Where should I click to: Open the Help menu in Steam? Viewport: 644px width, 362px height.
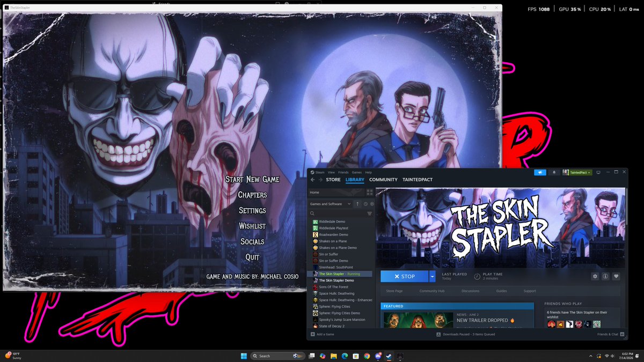[x=368, y=172]
